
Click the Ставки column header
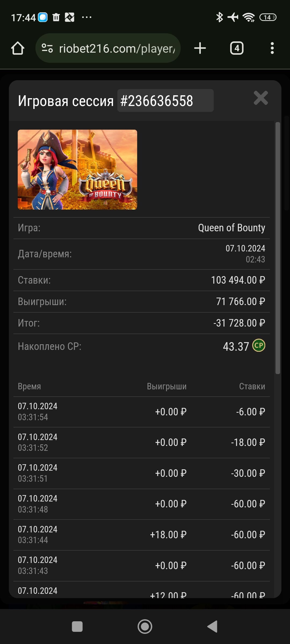252,386
